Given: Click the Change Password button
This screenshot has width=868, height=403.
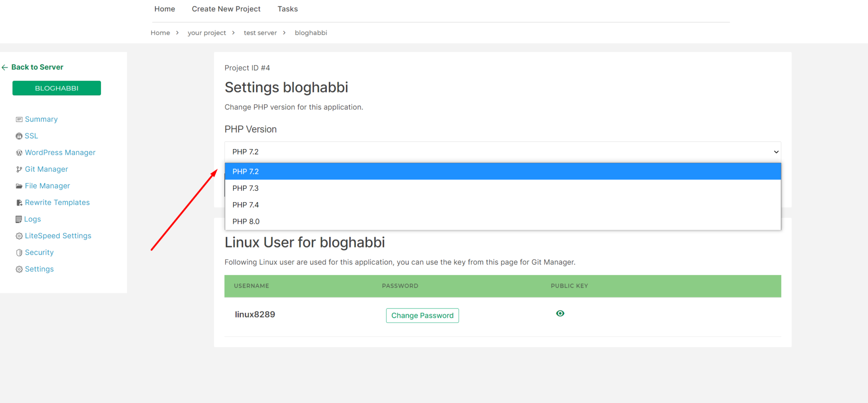Looking at the screenshot, I should click(422, 315).
